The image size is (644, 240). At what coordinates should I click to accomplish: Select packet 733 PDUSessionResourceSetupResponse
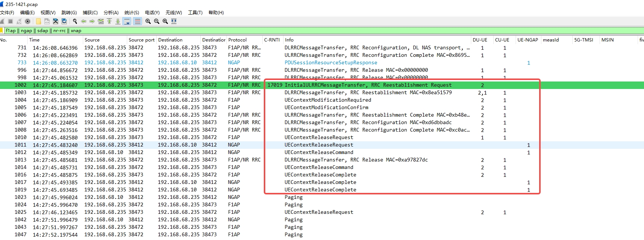point(322,63)
